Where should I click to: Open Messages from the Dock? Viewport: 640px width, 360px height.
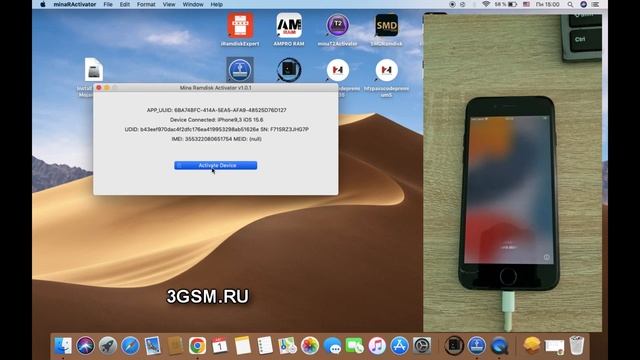[x=332, y=347]
